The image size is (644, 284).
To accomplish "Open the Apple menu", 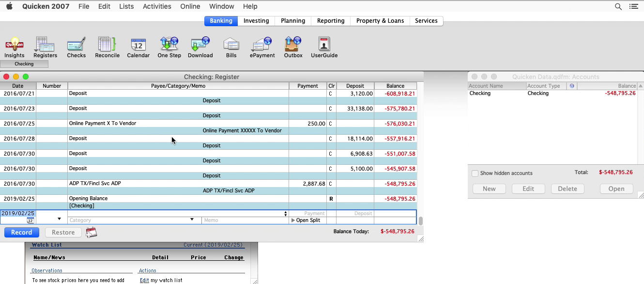I will click(9, 6).
